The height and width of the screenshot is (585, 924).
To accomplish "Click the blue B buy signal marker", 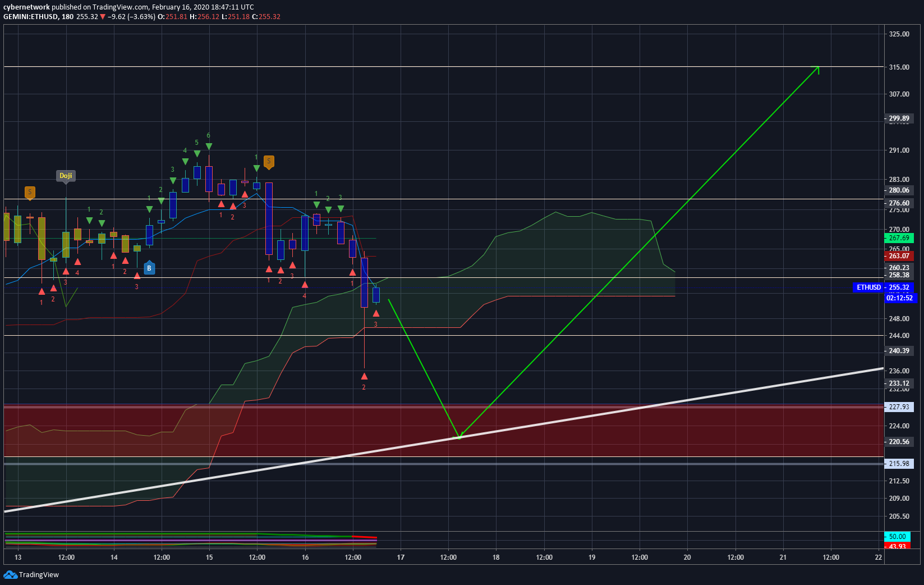I will click(x=149, y=268).
